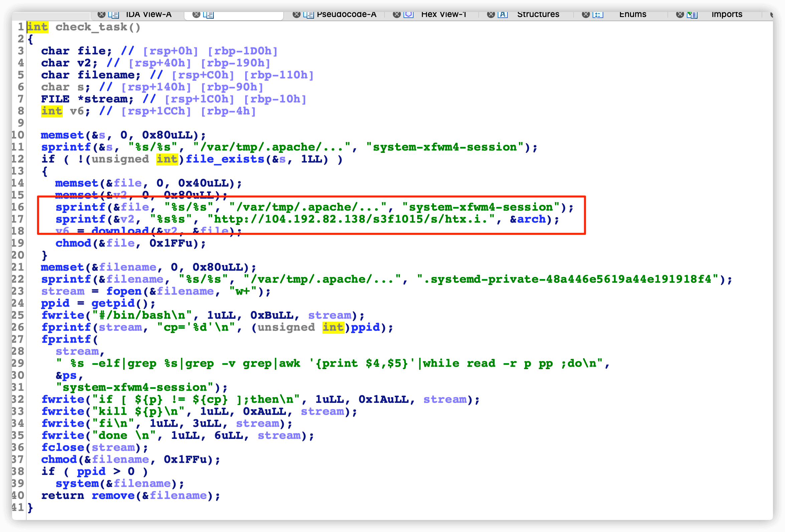Image resolution: width=785 pixels, height=532 pixels.
Task: Click the Enums tab icon
Action: click(598, 15)
